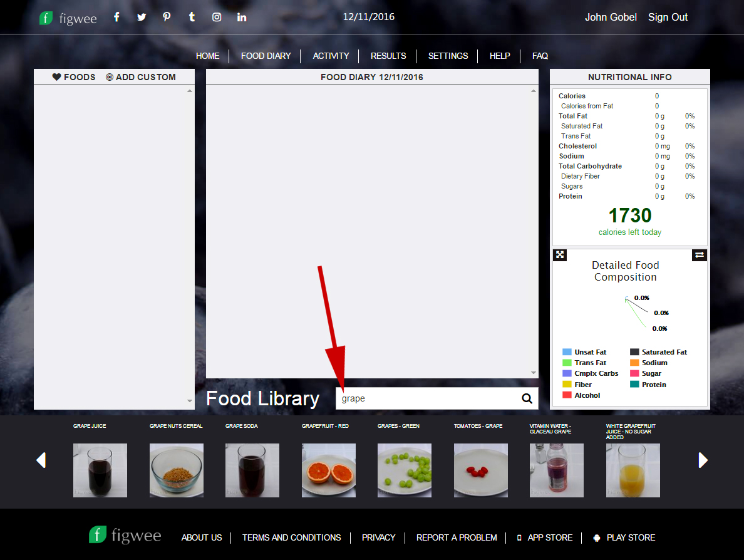Open the Instagram social icon
Screen dimensions: 744x560
pos(217,17)
